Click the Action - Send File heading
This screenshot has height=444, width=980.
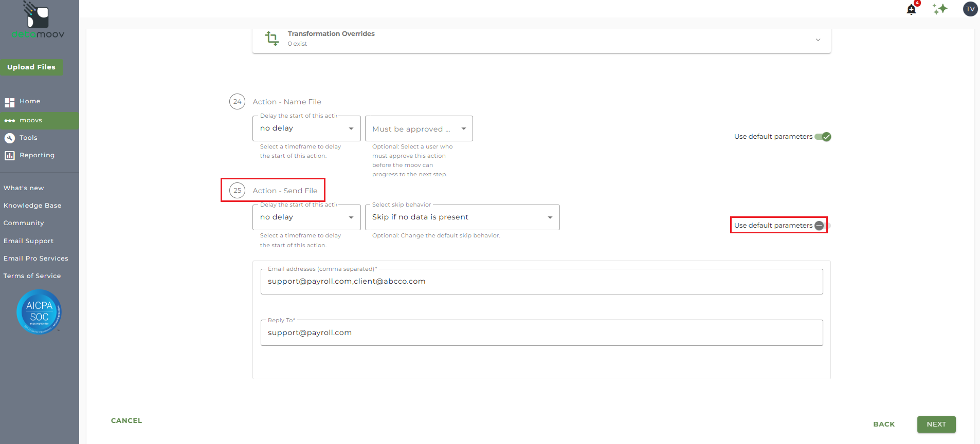tap(285, 191)
